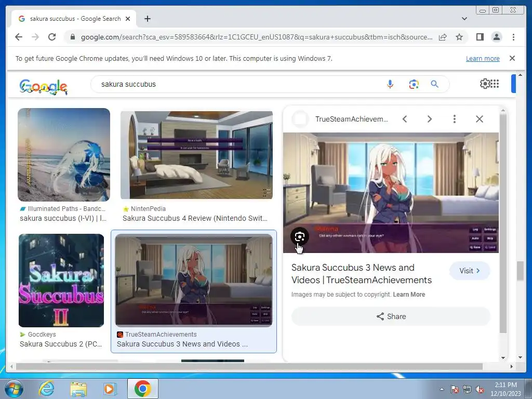Image resolution: width=532 pixels, height=399 pixels.
Task: Open TrueSteamAchievements source in panel header
Action: tap(352, 119)
